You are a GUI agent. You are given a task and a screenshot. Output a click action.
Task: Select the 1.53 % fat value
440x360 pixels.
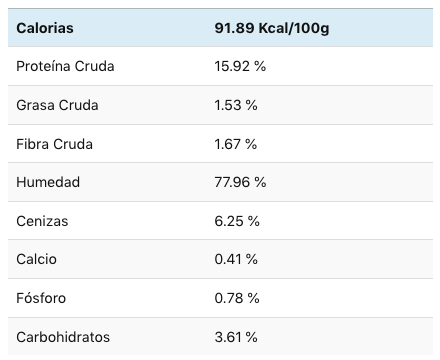tap(236, 105)
